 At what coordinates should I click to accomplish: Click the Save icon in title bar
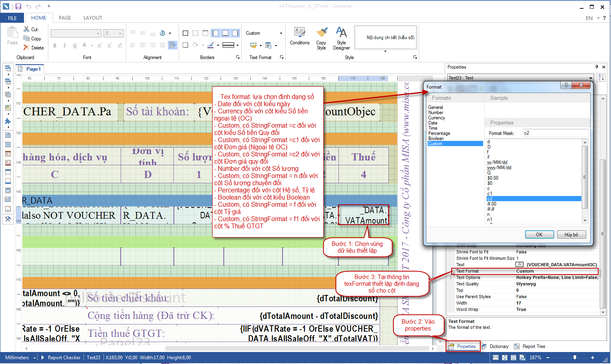coord(18,6)
